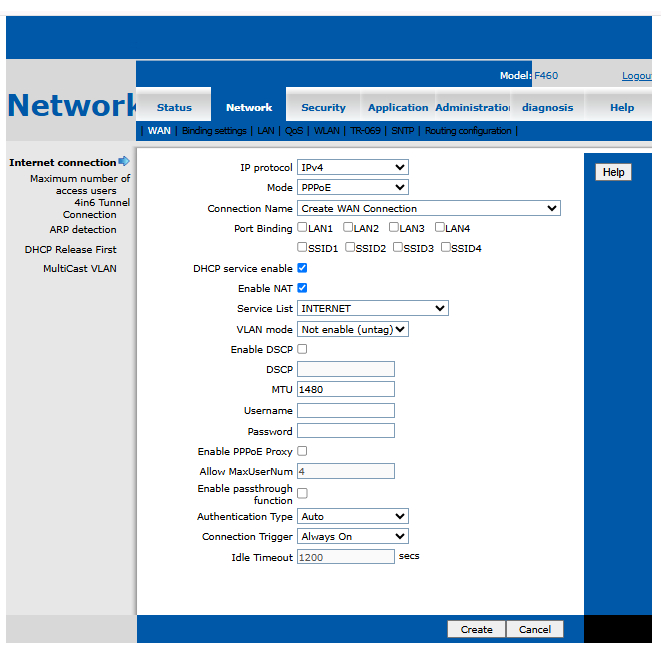Open the Connection Name dropdown
Screen dimensions: 661x661
(429, 208)
